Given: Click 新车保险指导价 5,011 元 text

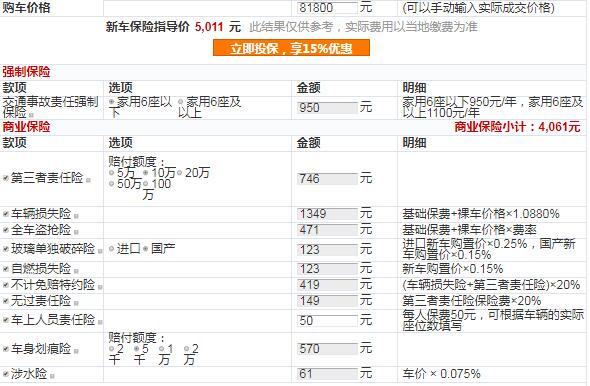Looking at the screenshot, I should (173, 27).
